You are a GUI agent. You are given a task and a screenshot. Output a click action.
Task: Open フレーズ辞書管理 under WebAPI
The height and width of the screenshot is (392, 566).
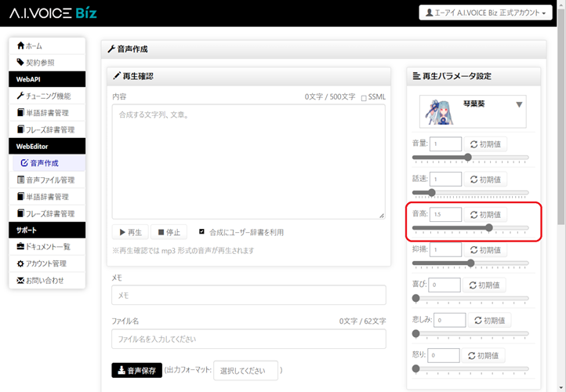click(47, 129)
